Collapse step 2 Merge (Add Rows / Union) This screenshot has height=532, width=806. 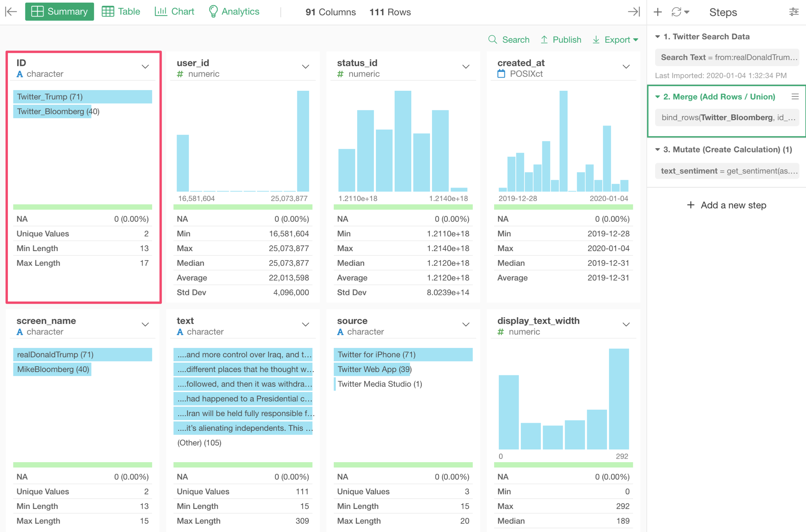pos(658,97)
